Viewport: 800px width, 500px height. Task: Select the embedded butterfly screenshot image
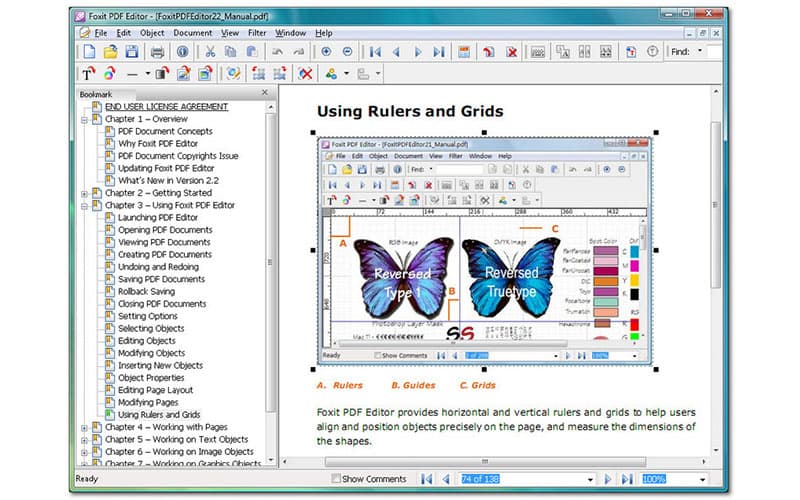484,251
